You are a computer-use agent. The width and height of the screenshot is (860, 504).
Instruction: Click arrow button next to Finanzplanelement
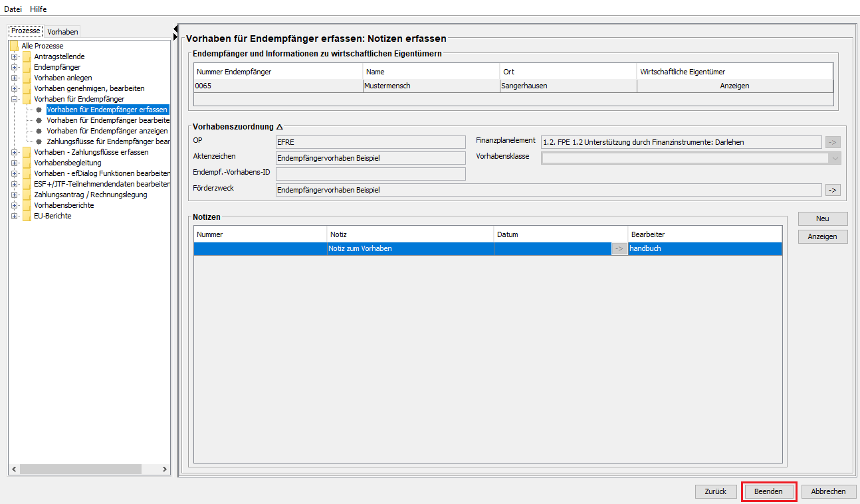click(x=833, y=141)
